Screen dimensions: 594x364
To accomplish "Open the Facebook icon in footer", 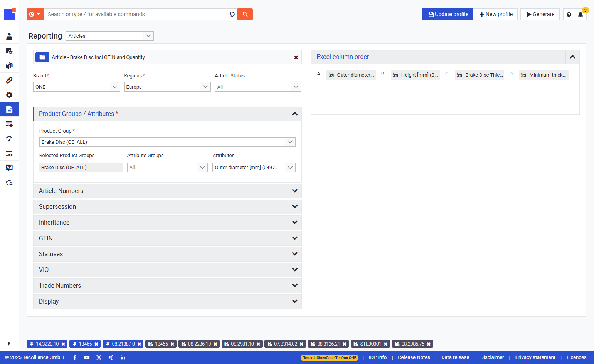I will pyautogui.click(x=75, y=357).
